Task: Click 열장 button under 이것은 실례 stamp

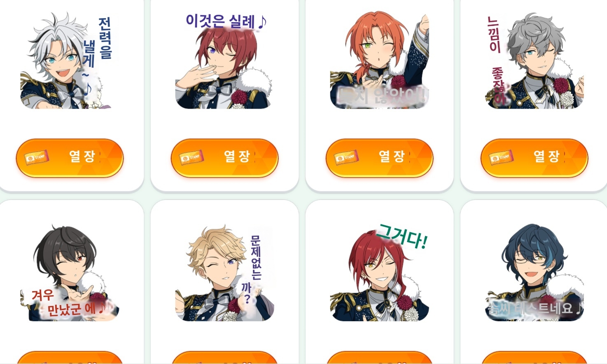Action: (x=224, y=158)
